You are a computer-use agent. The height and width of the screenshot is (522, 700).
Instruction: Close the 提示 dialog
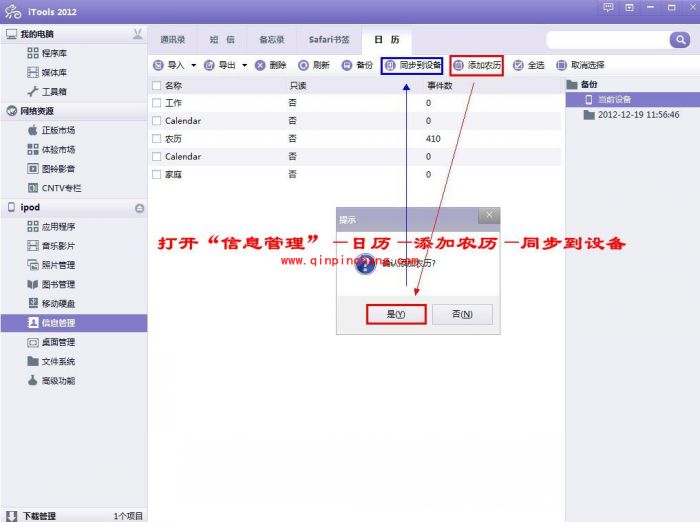[489, 215]
